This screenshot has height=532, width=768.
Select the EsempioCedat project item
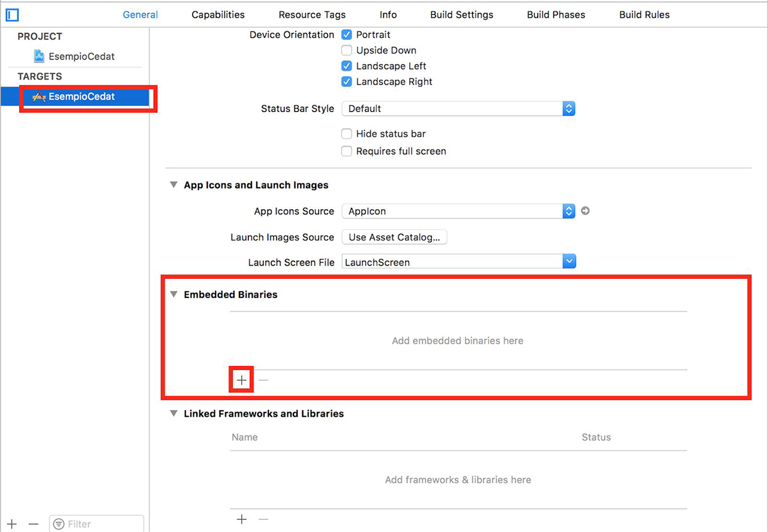click(81, 56)
